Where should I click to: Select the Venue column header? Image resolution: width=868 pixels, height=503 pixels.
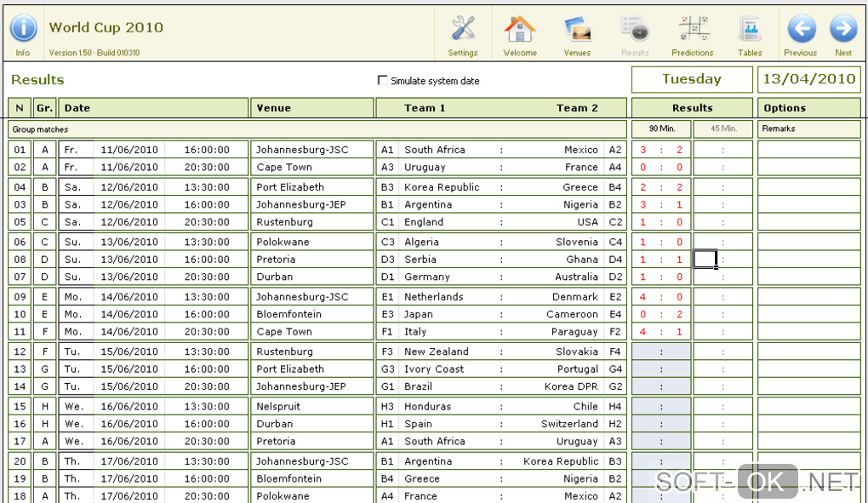[312, 108]
